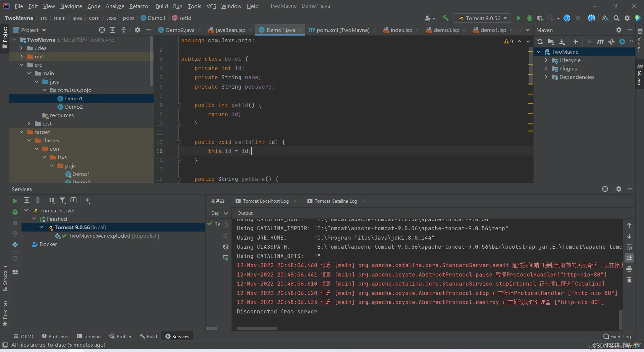
Task: Expand the out folder
Action: [x=21, y=56]
